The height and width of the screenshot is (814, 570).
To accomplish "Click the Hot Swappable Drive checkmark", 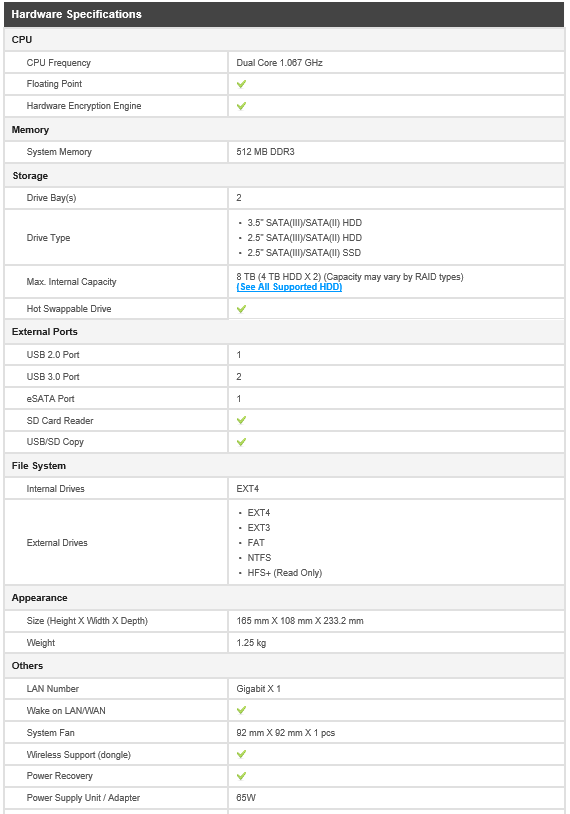I will [x=241, y=309].
